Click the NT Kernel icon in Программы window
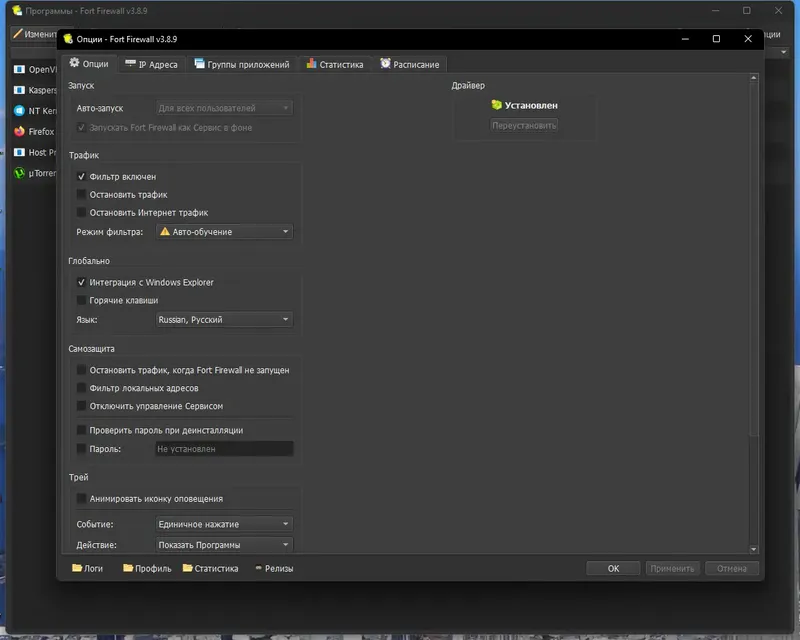 click(19, 111)
